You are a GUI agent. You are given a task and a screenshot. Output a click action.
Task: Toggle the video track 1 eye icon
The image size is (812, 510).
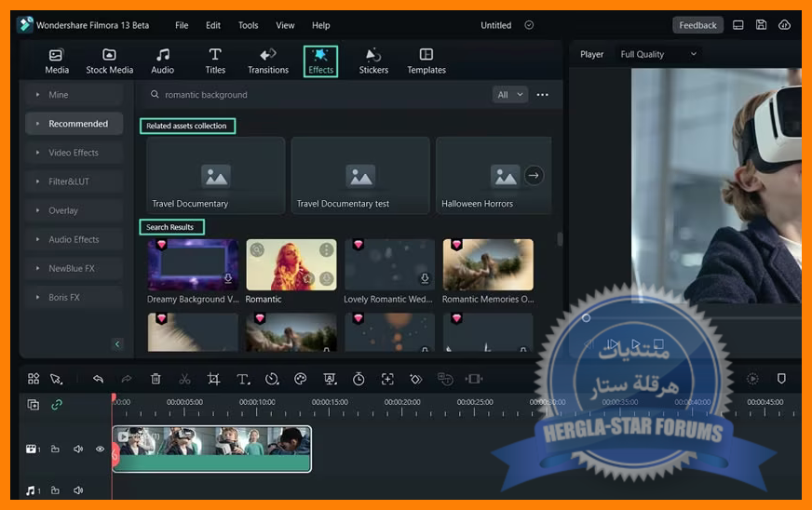tap(100, 449)
